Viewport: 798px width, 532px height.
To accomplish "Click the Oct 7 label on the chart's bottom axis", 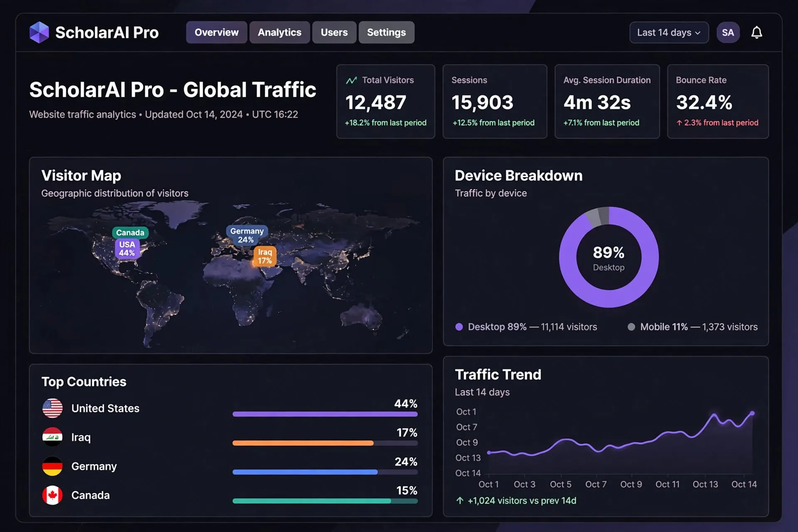I will [596, 484].
